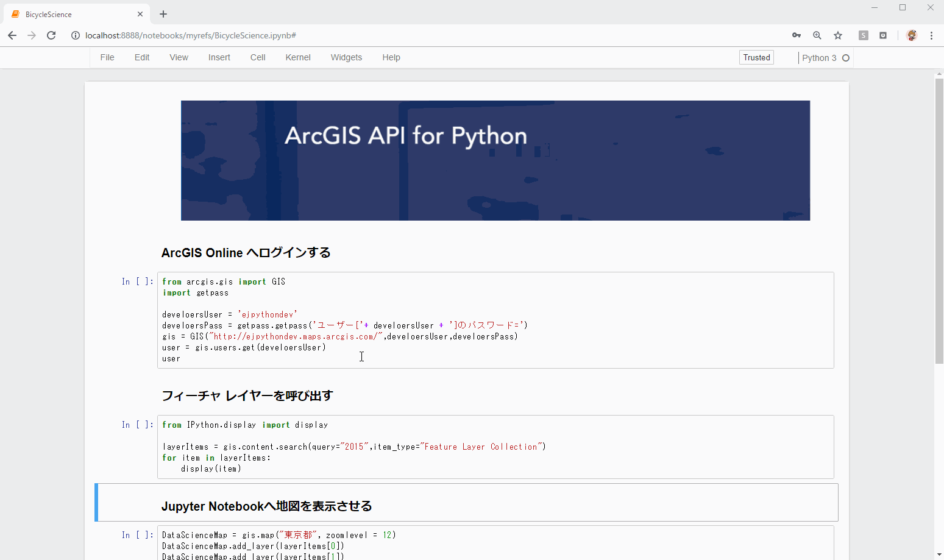
Task: Click the 'ejpythondev' string in code
Action: [268, 314]
